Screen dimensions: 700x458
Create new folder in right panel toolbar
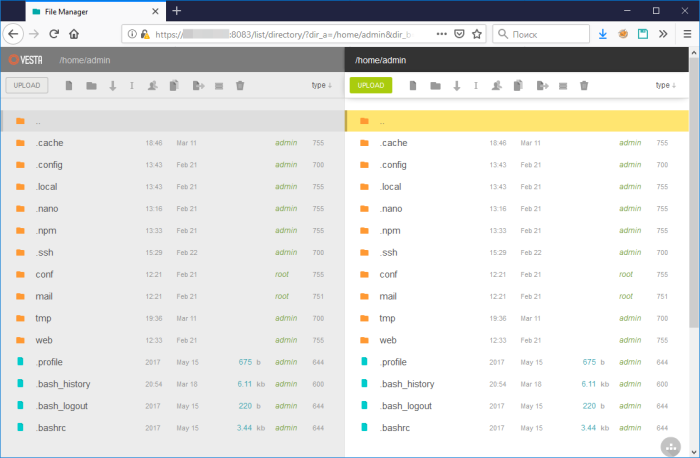[x=435, y=86]
